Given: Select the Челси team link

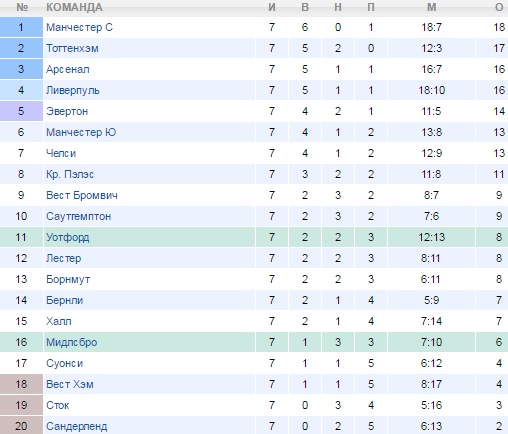Looking at the screenshot, I should coord(61,153).
